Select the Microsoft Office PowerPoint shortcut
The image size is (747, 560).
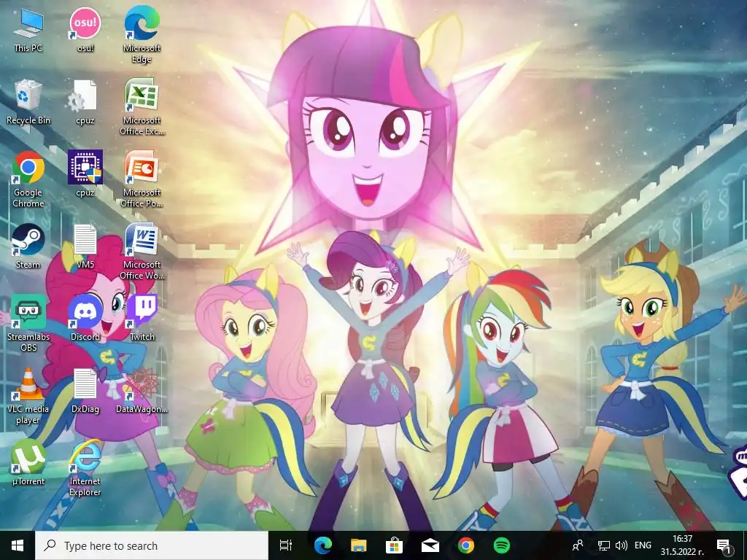pyautogui.click(x=142, y=179)
